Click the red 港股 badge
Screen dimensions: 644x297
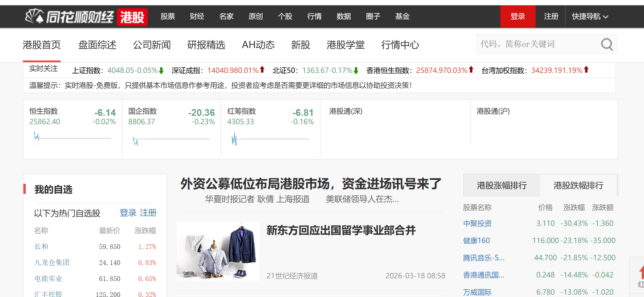pos(132,17)
